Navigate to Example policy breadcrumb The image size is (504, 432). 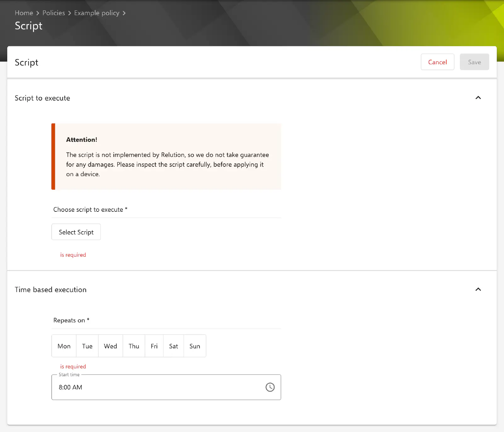[97, 13]
